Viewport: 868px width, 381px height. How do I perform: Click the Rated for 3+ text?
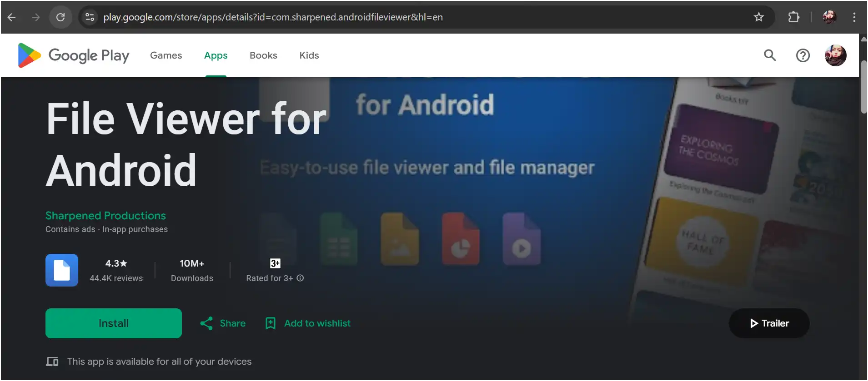point(270,278)
